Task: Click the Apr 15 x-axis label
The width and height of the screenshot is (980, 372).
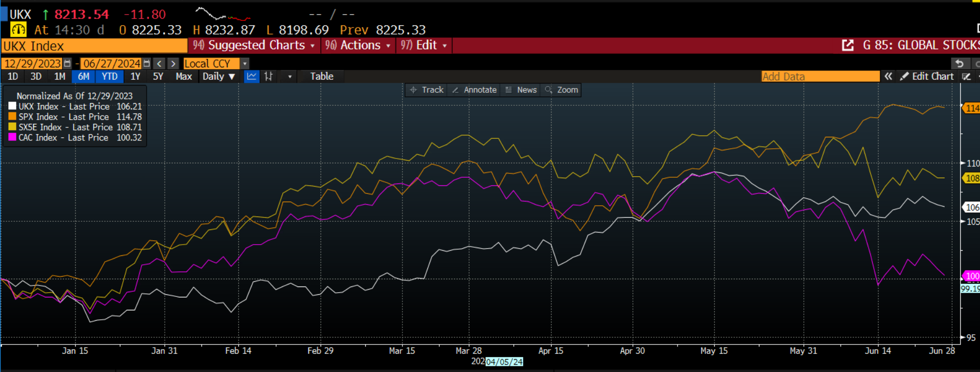Action: click(x=551, y=351)
